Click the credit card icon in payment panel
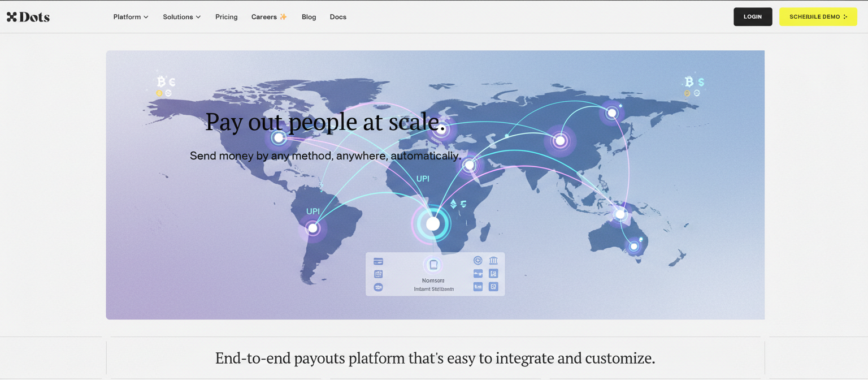 click(x=379, y=261)
